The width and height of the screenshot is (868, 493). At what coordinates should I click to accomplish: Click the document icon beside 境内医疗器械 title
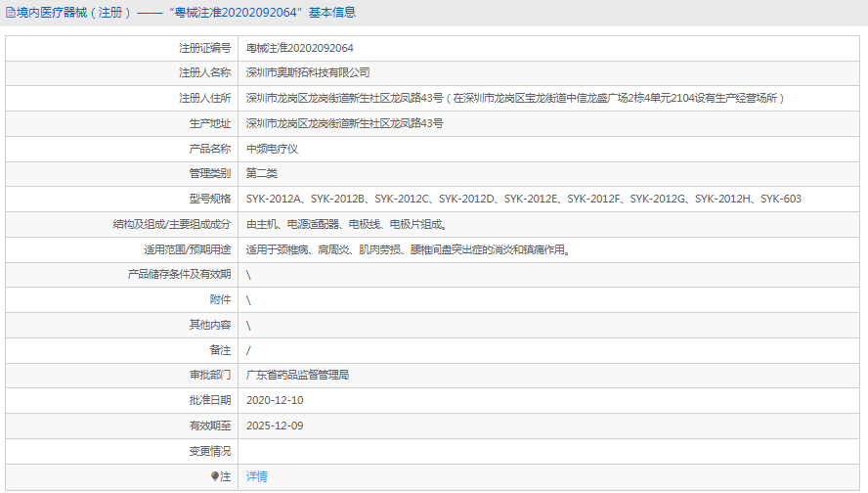pyautogui.click(x=10, y=12)
